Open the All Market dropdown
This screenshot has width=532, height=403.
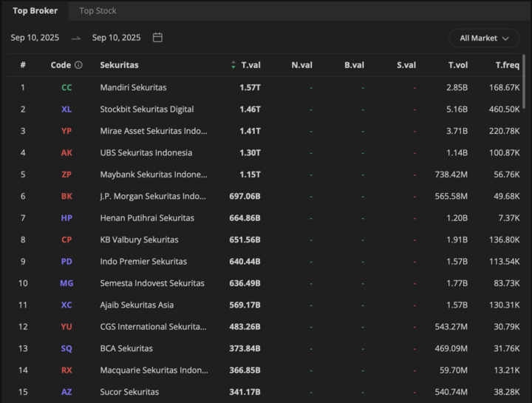[484, 38]
